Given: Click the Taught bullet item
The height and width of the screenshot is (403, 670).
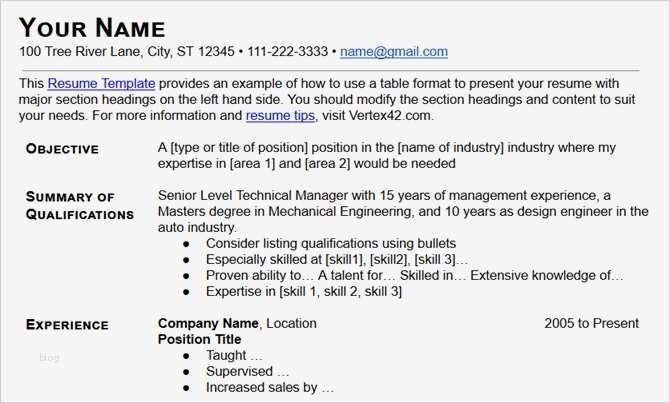Looking at the screenshot, I should [x=234, y=355].
